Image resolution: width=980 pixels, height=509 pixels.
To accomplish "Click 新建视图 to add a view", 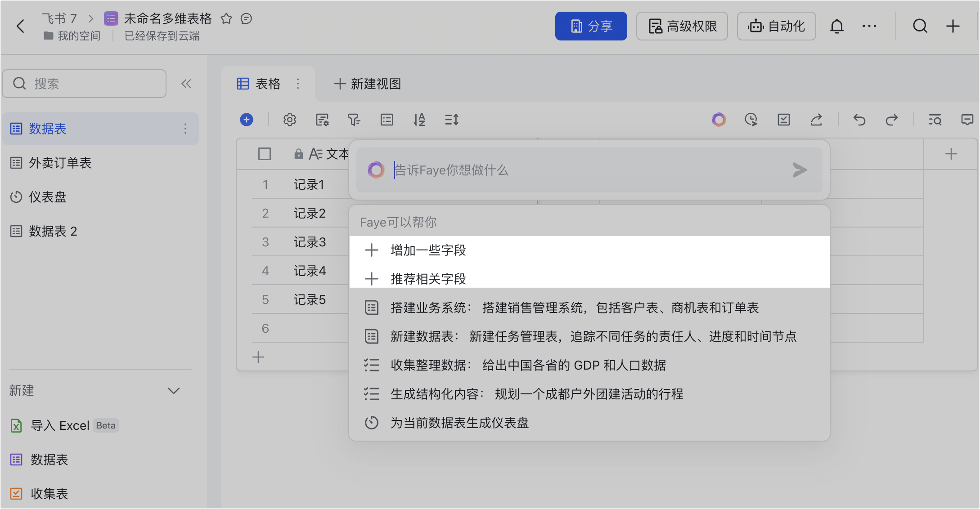I will click(368, 84).
